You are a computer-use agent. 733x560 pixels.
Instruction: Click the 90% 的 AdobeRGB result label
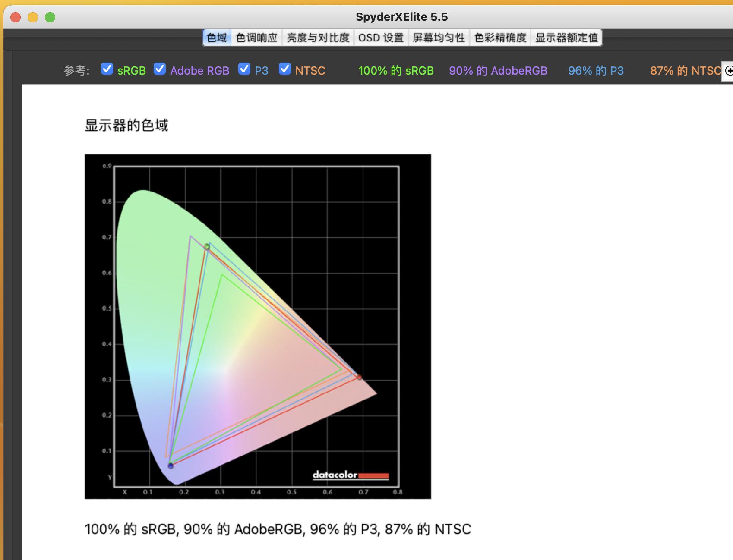(499, 70)
